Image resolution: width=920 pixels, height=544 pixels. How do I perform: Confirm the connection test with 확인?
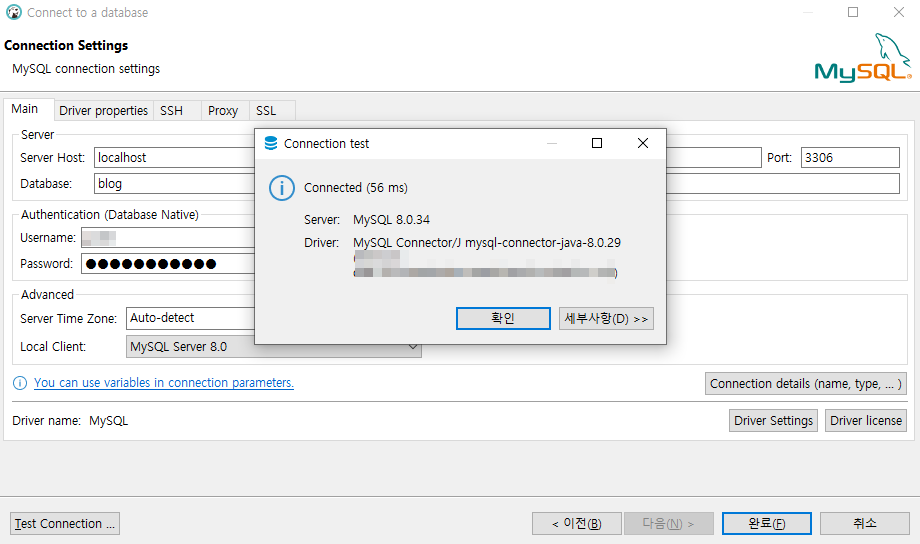coord(503,319)
